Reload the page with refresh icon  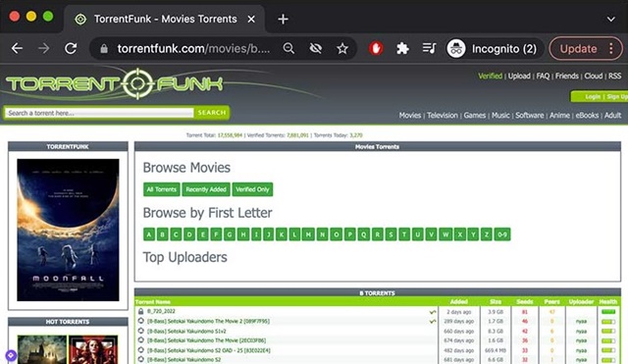(x=71, y=48)
